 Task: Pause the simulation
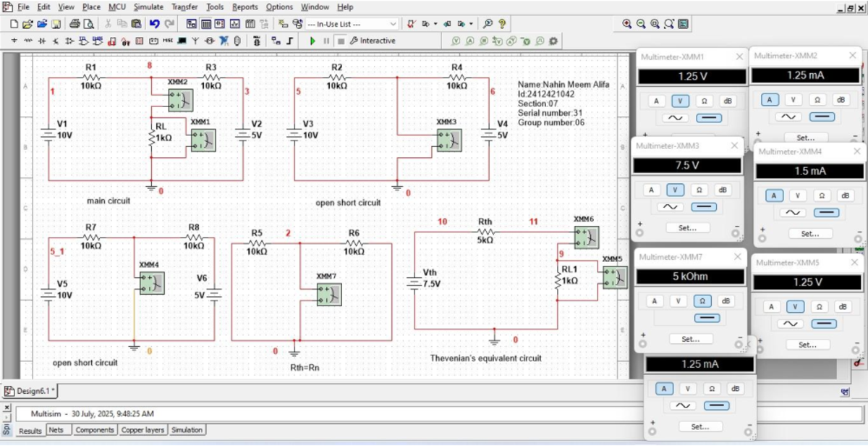(x=326, y=41)
